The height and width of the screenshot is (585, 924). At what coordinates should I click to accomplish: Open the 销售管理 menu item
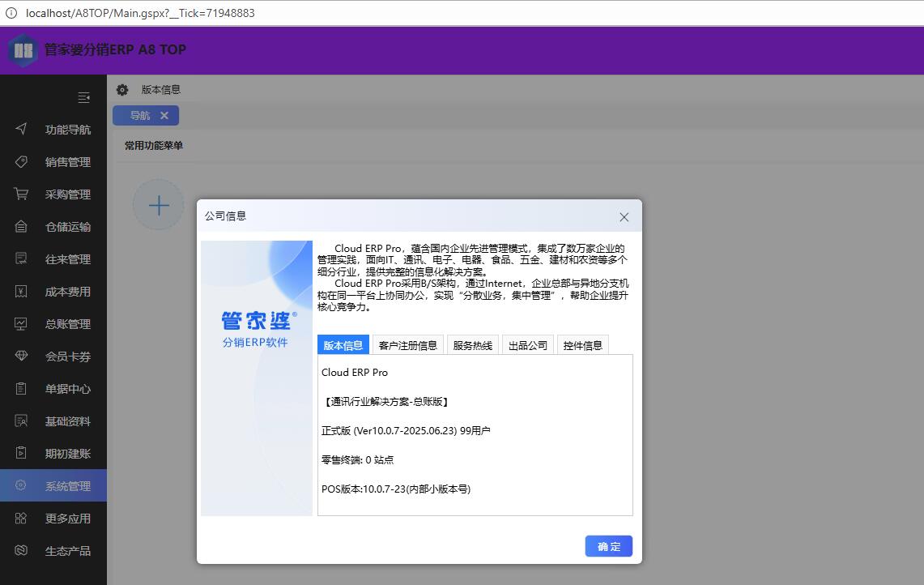[x=53, y=161]
